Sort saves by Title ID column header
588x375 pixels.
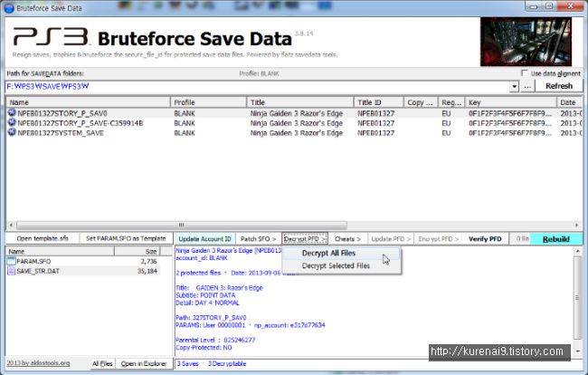379,102
